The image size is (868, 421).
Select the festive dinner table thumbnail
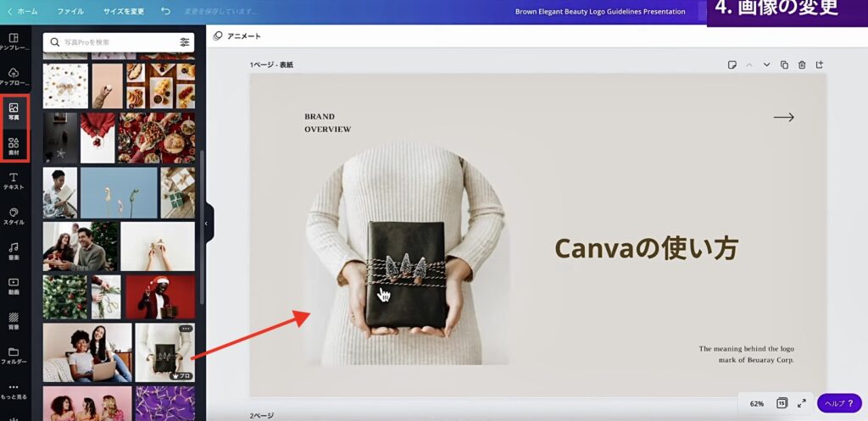156,138
